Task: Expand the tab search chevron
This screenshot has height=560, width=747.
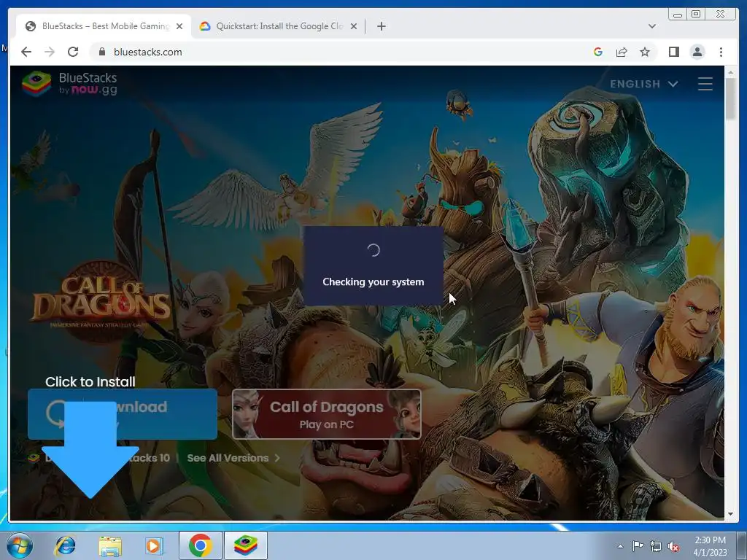Action: [x=651, y=26]
